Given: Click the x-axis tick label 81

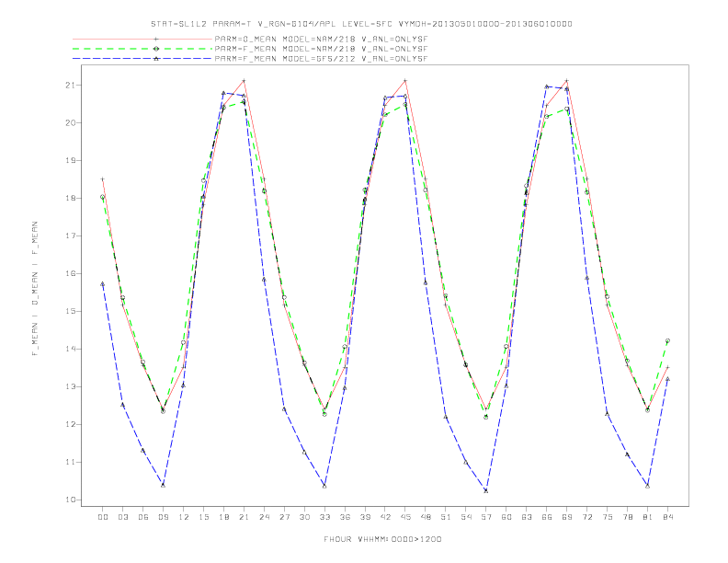Looking at the screenshot, I should (x=648, y=517).
